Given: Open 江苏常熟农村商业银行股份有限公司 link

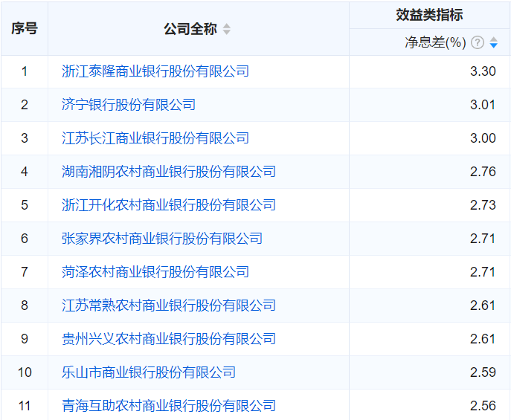Looking at the screenshot, I should coord(169,306).
